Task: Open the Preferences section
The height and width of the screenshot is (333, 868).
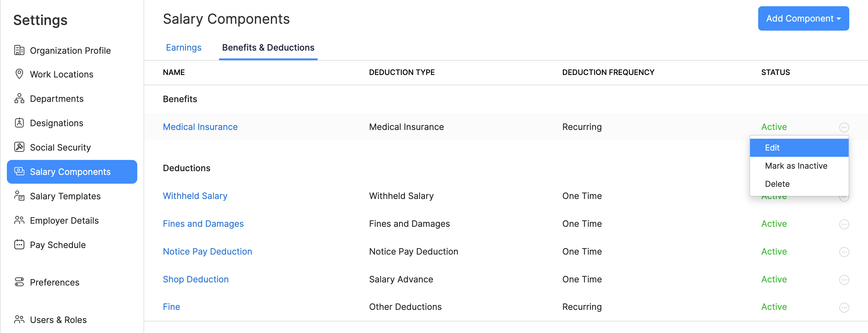Action: tap(55, 282)
